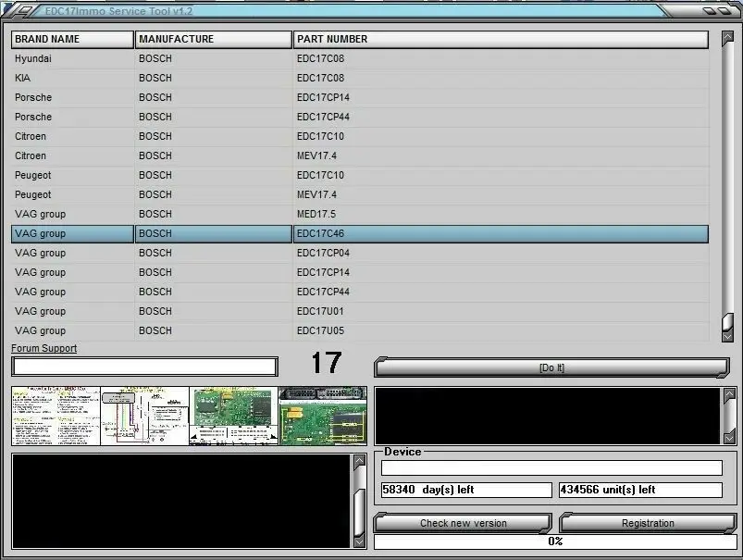Select Peugeot EDC17C10 part number
743x560 pixels.
[x=320, y=176]
